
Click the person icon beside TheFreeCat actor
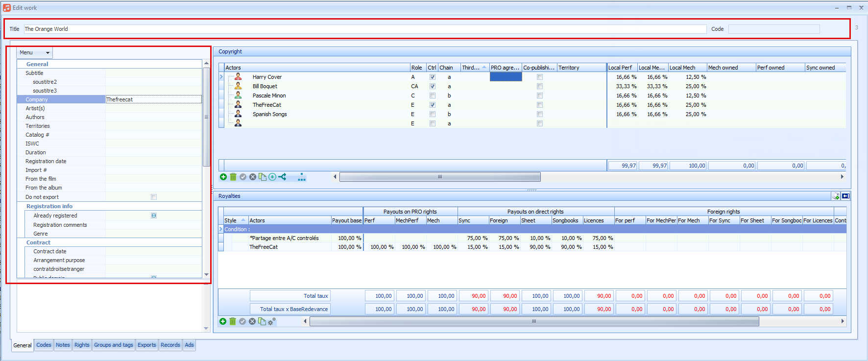pyautogui.click(x=238, y=104)
